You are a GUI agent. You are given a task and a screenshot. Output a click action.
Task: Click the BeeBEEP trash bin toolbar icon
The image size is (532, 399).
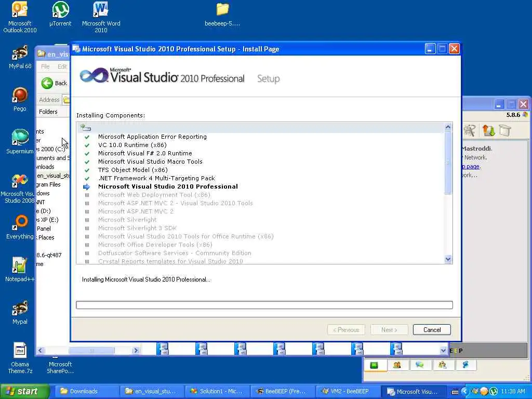pos(505,130)
